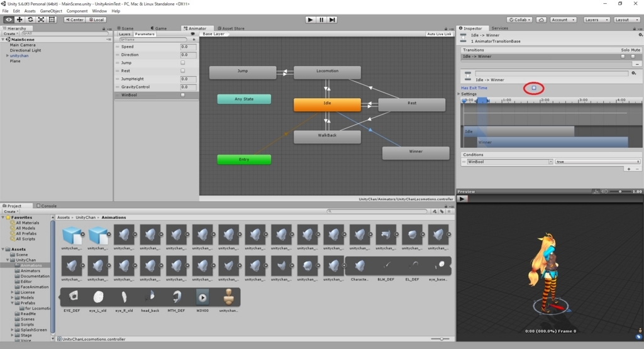Select the Winner state node
The image size is (644, 349).
coord(416,153)
